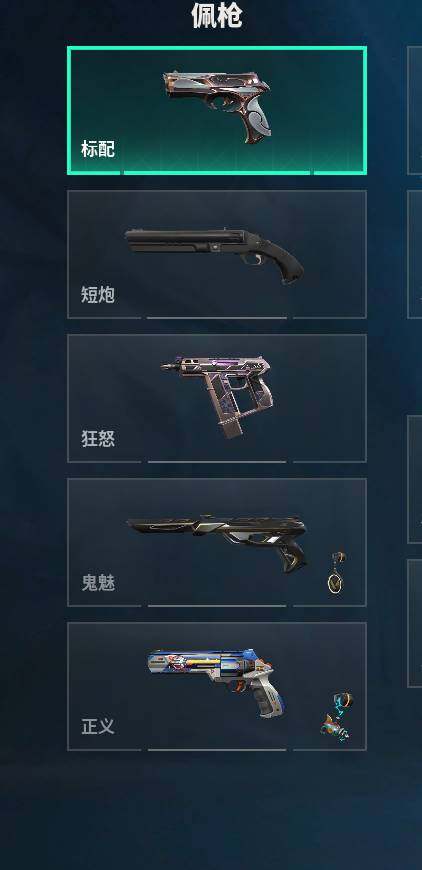The width and height of the screenshot is (422, 870).
Task: Click the 佩枪 category heading
Action: tap(217, 15)
